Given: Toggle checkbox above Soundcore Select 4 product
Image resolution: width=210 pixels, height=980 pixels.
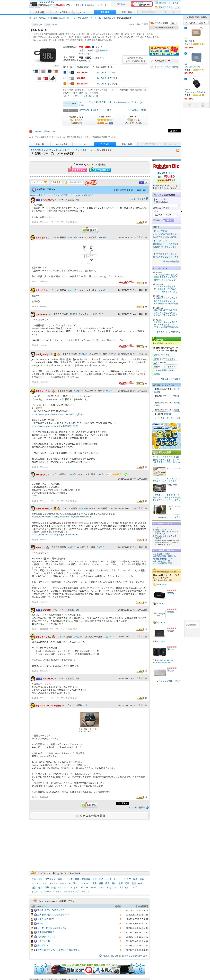Looking at the screenshot, I should (186, 79).
